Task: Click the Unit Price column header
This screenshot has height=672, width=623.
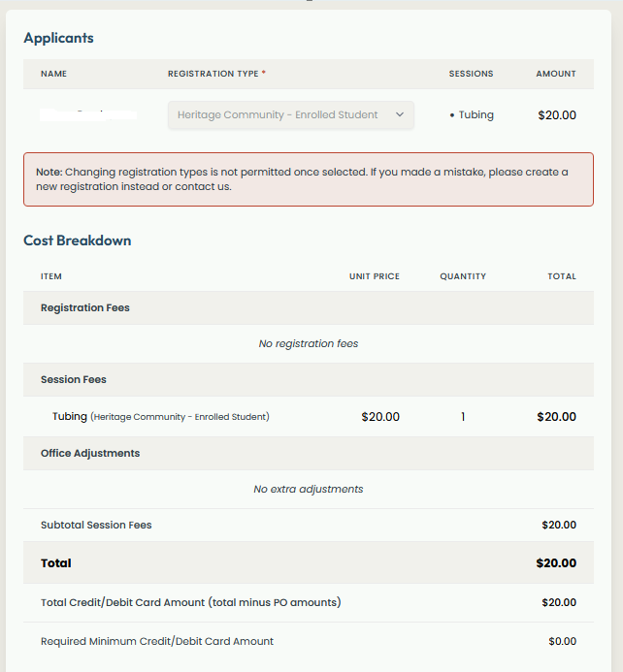Action: click(x=375, y=276)
